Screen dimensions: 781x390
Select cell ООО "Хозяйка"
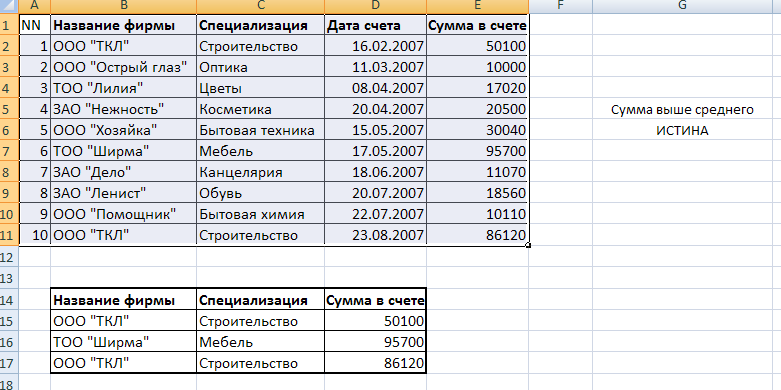tap(124, 130)
